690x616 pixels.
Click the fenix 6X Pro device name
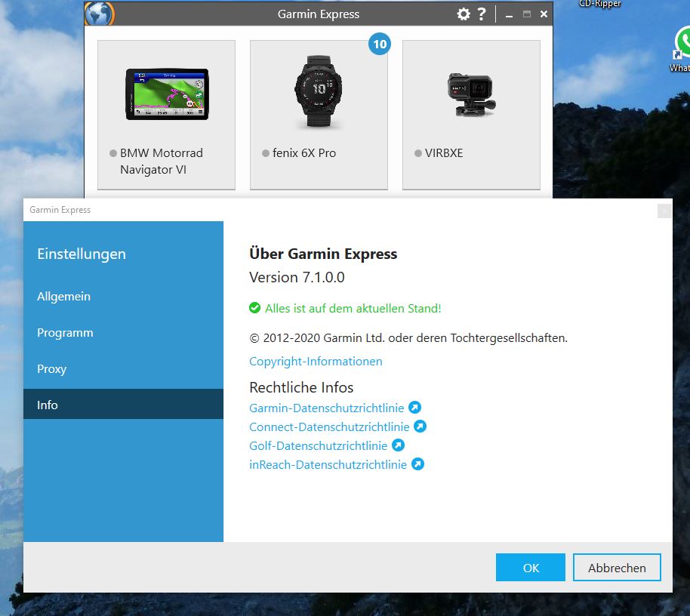click(x=304, y=153)
